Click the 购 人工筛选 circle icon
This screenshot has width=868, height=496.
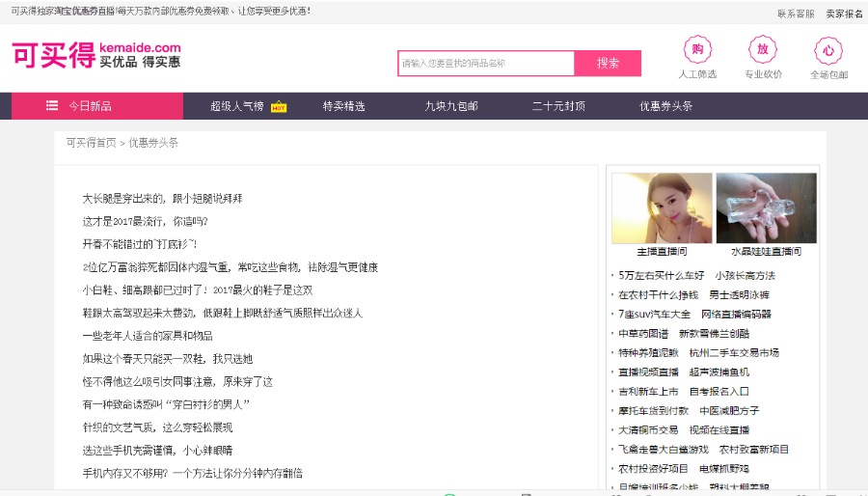pos(697,50)
